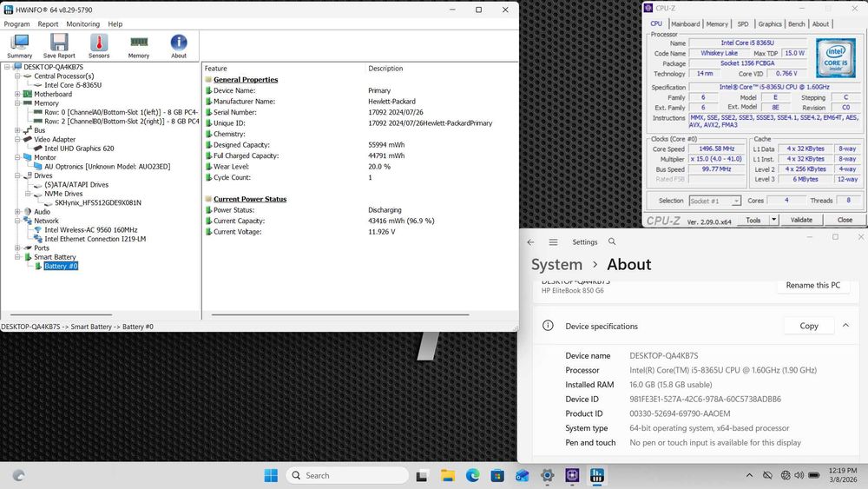Open Microsoft Store from the taskbar
The width and height of the screenshot is (868, 489).
497,475
